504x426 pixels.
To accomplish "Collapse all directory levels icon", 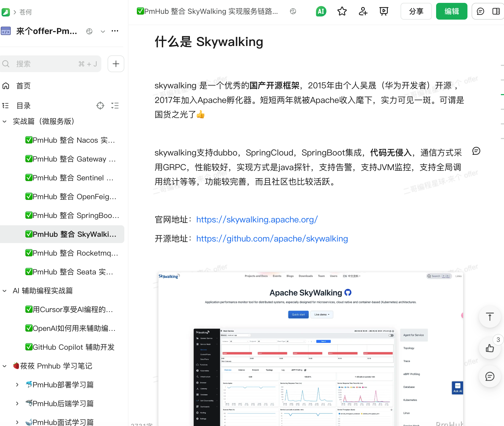I will (x=115, y=106).
